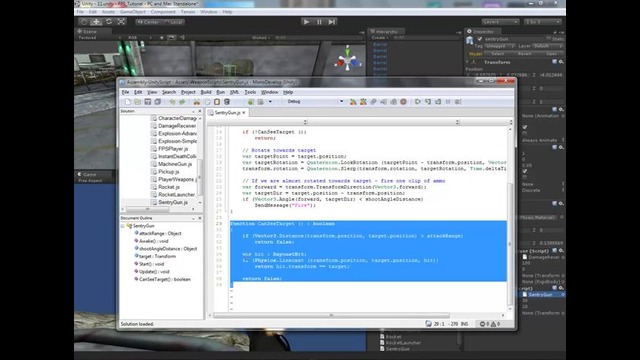Click Unity's Pause button
This screenshot has height=360, width=640.
(x=319, y=22)
